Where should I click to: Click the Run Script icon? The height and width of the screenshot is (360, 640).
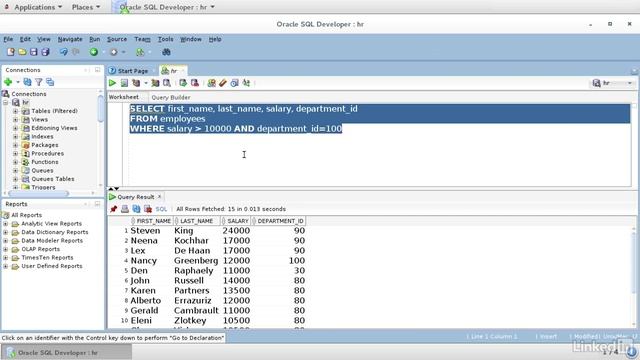coord(124,83)
